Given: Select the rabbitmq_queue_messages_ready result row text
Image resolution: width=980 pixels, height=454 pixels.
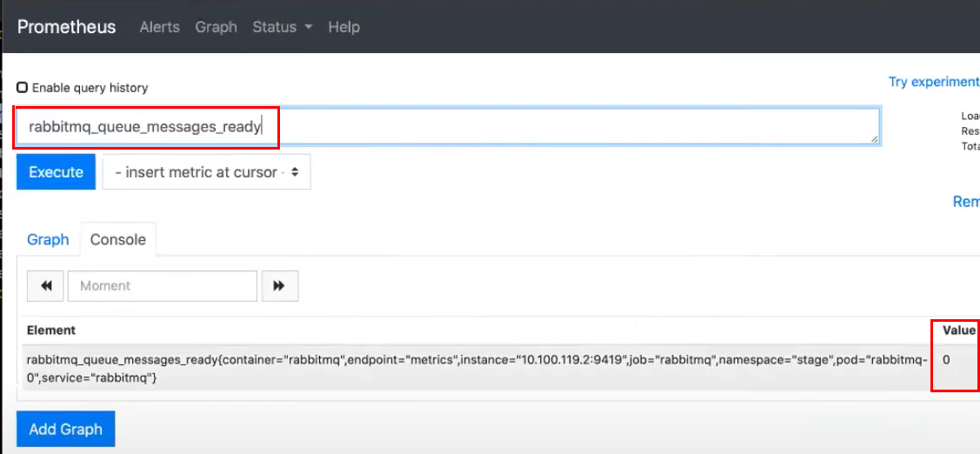Looking at the screenshot, I should pyautogui.click(x=477, y=368).
